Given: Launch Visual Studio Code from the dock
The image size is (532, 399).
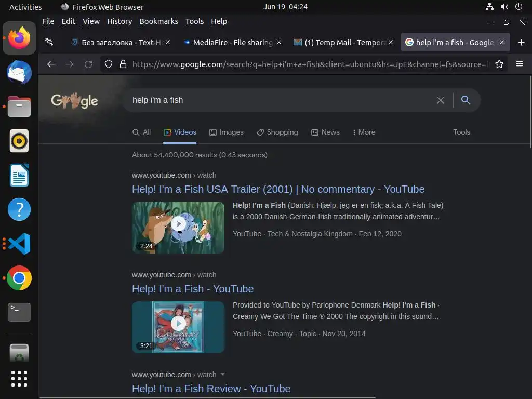Looking at the screenshot, I should (x=19, y=244).
